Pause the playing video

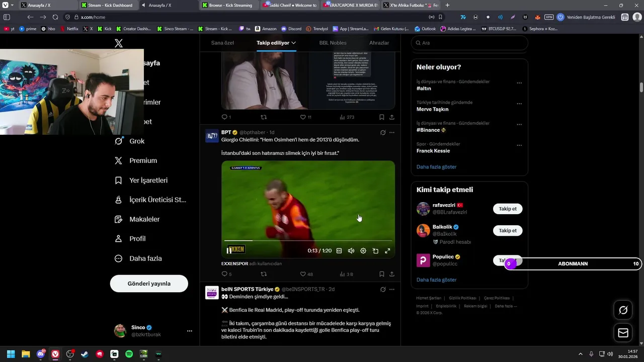[x=229, y=250]
